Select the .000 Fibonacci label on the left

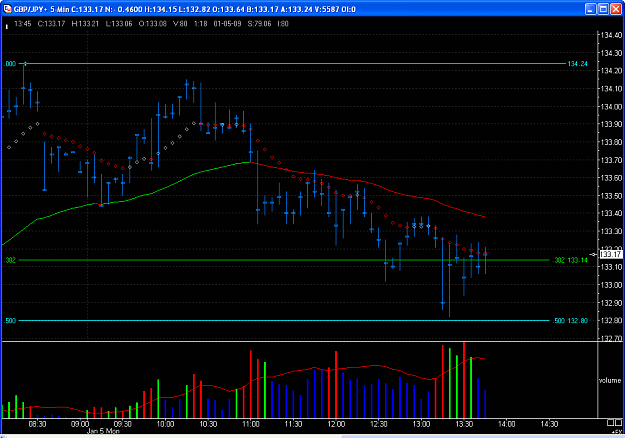tap(10, 64)
